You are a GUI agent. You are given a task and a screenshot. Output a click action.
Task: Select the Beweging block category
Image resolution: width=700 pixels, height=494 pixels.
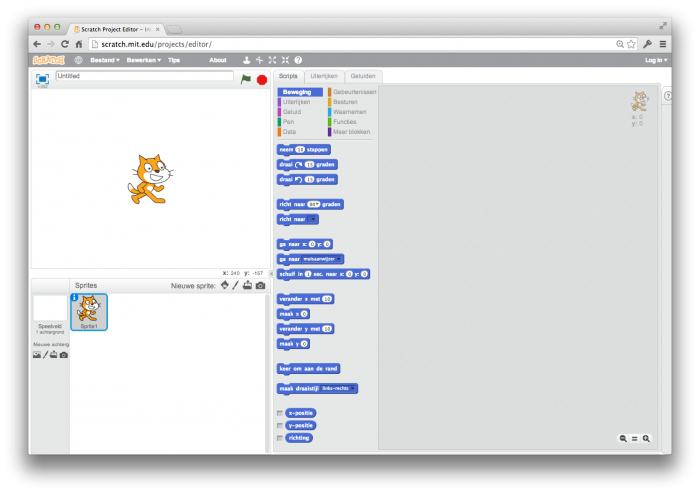[x=300, y=92]
